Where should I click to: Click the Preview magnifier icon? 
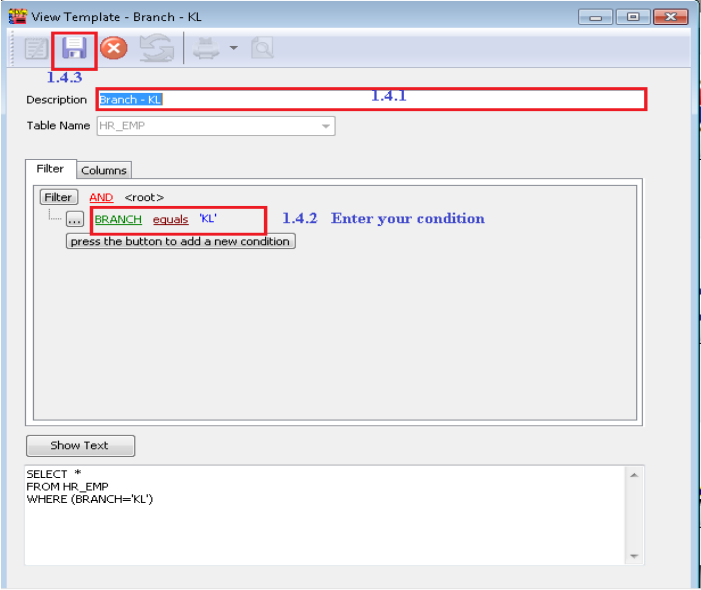tap(262, 48)
